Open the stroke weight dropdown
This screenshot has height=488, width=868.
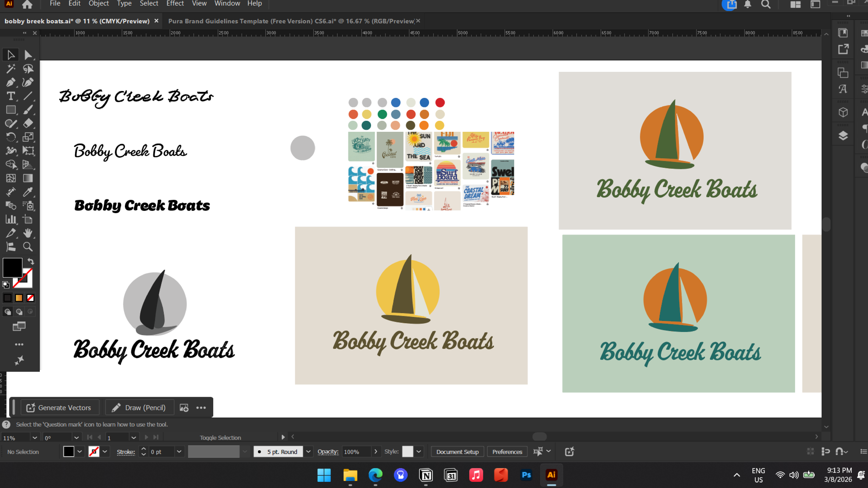pyautogui.click(x=179, y=452)
